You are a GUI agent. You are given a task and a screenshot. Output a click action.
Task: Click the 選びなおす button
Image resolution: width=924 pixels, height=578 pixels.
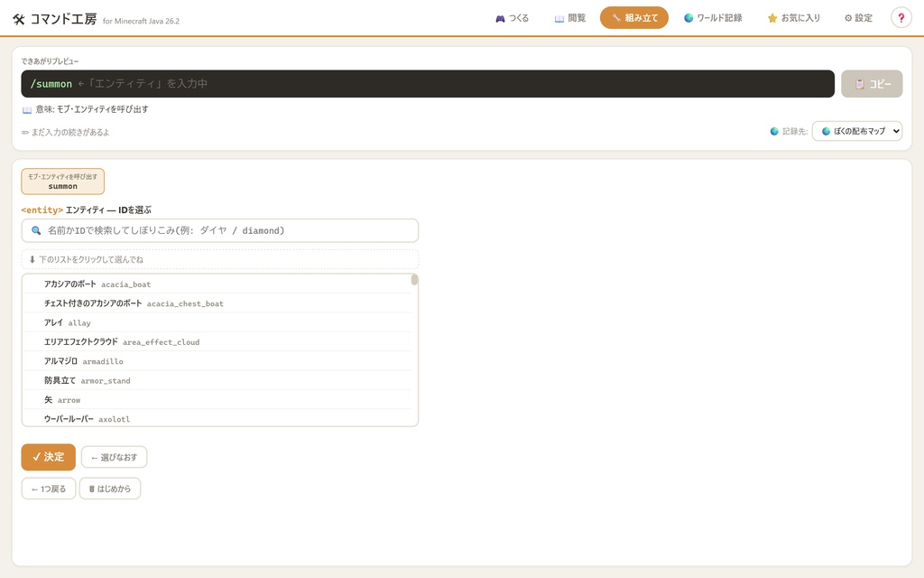pyautogui.click(x=114, y=457)
